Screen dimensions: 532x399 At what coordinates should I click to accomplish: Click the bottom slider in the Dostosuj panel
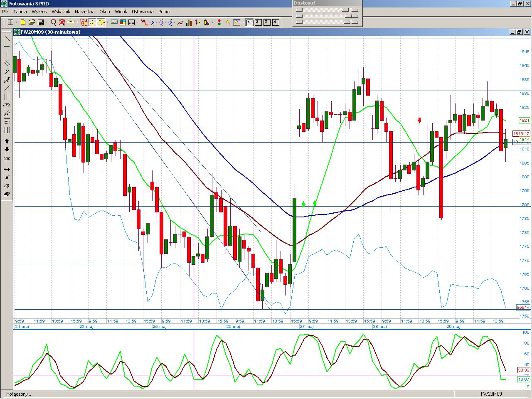[x=327, y=22]
